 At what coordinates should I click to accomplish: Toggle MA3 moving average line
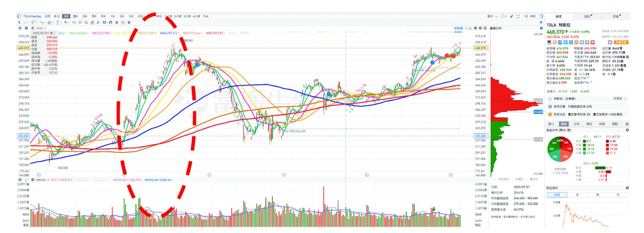(x=101, y=33)
